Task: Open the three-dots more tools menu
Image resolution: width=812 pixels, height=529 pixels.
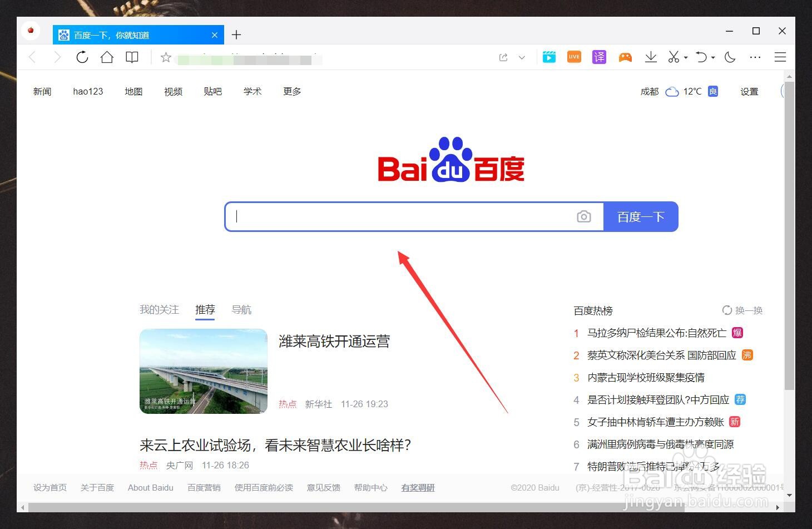Action: pos(755,57)
